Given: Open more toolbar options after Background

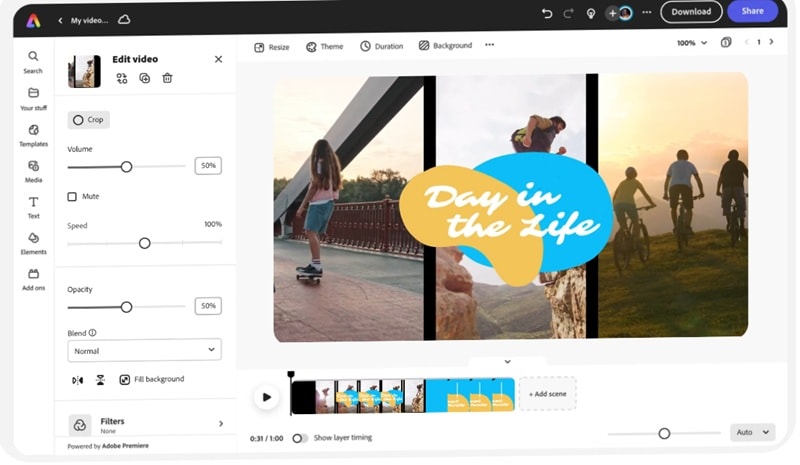Looking at the screenshot, I should (489, 45).
